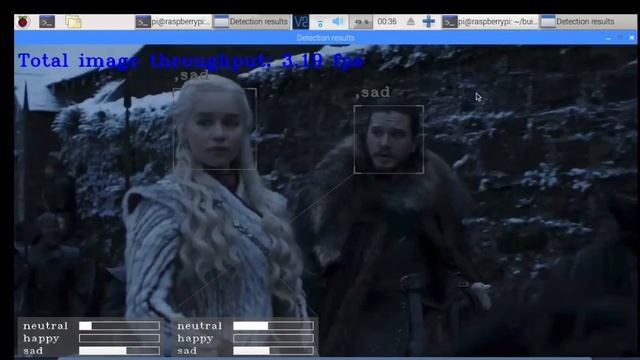Click the left panel sad bar
Screen dimensions: 640x360
[x=119, y=351]
